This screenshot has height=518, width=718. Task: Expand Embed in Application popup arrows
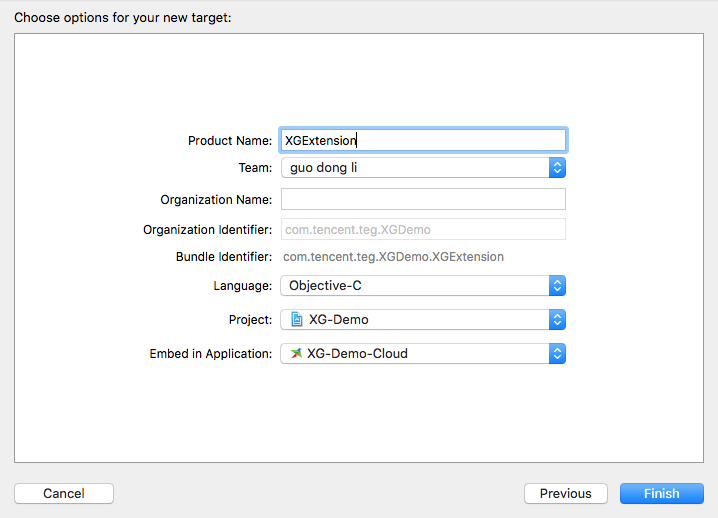click(558, 353)
